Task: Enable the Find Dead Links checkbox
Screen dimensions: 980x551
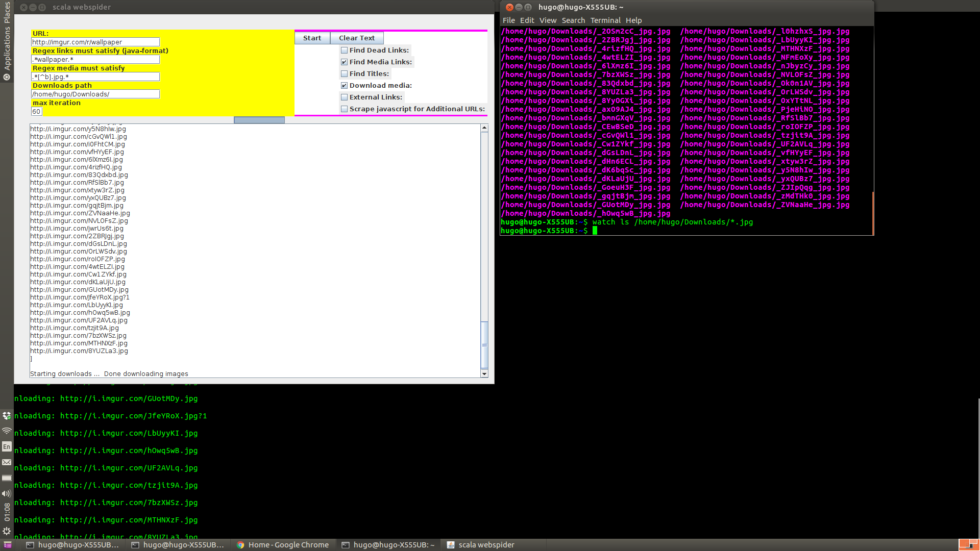Action: 345,50
